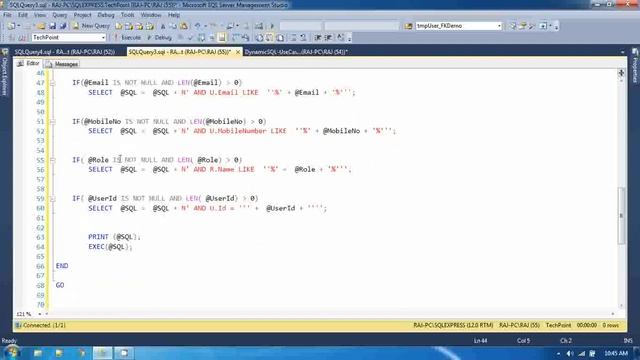Select the Editor sub-tab
Image resolution: width=640 pixels, height=360 pixels.
(x=29, y=64)
